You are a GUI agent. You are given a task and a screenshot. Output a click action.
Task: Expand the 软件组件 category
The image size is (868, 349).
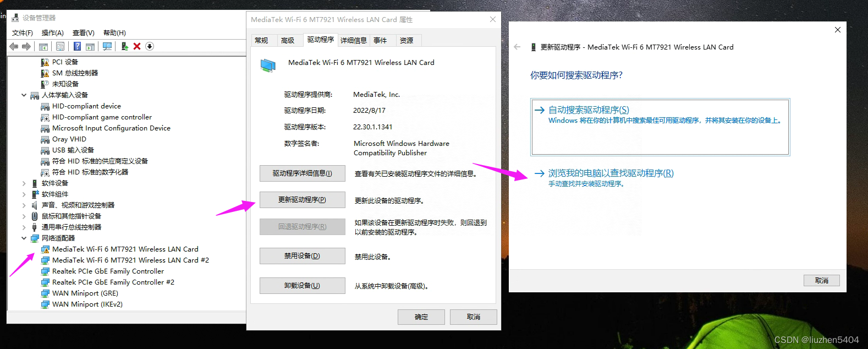pyautogui.click(x=24, y=194)
